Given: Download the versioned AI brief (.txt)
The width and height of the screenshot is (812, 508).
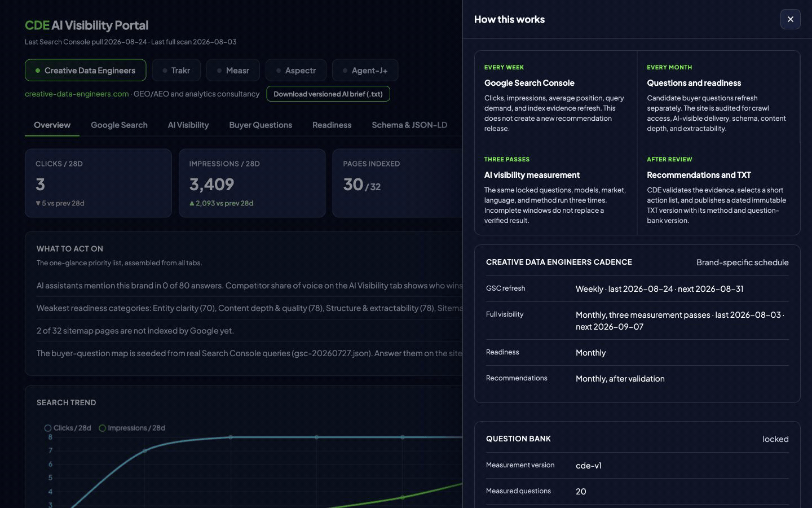Looking at the screenshot, I should point(328,94).
